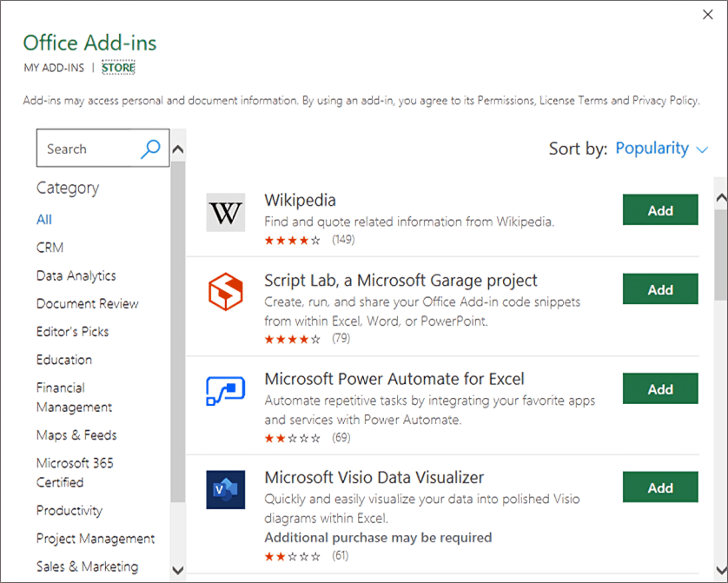The height and width of the screenshot is (583, 728).
Task: Click the Script Lab orange cube icon
Action: point(226,292)
